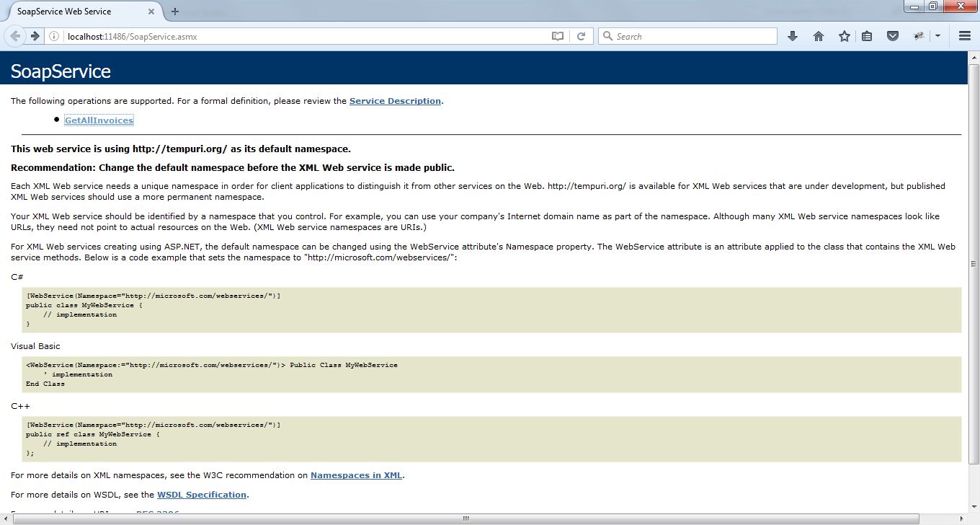Select the SoapService Web Service tab

pyautogui.click(x=72, y=12)
